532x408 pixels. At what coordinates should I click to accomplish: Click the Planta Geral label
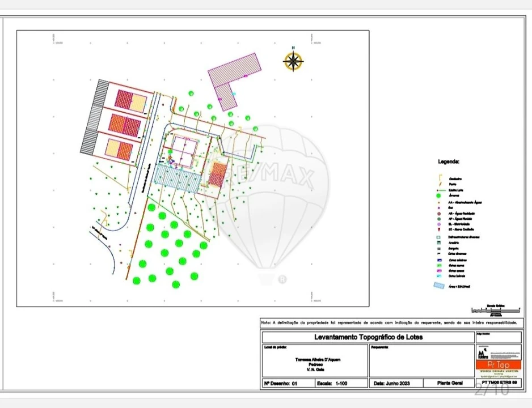[x=450, y=384]
